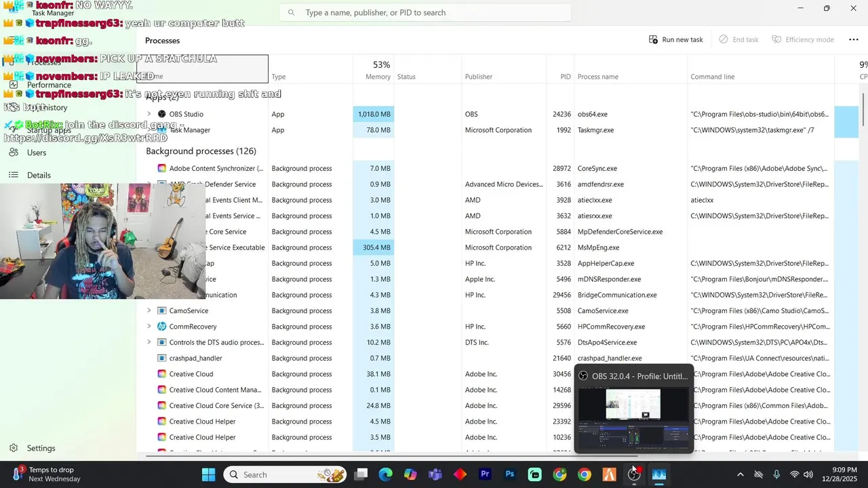Select the '305.4 MB' memory cell
868x488 pixels.
(374, 247)
